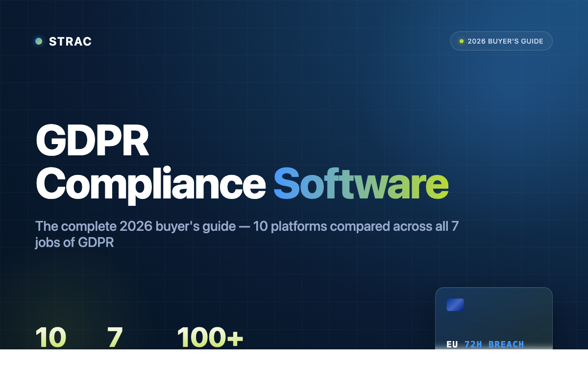The width and height of the screenshot is (588, 392).
Task: Click the word 'Compliance' in the headline
Action: click(x=150, y=184)
